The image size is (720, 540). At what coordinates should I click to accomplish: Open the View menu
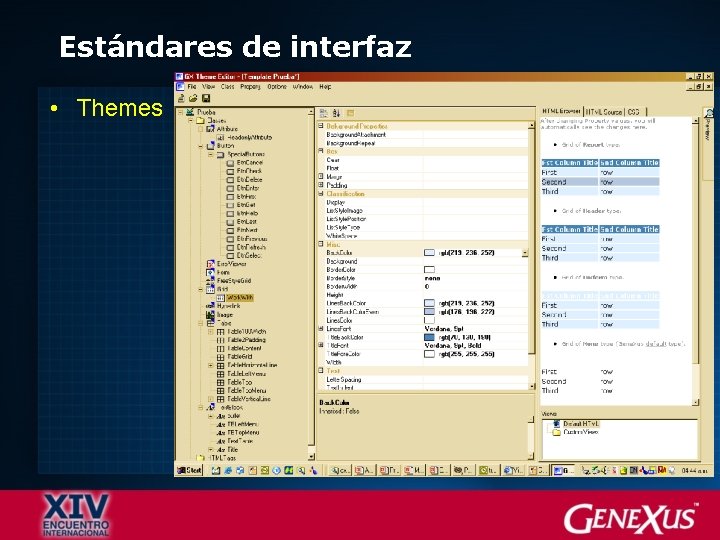208,86
